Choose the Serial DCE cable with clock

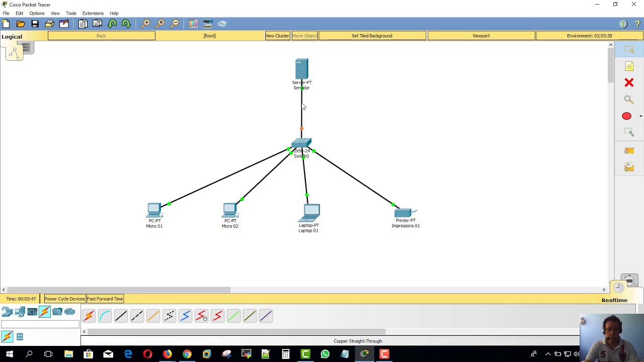click(x=201, y=316)
